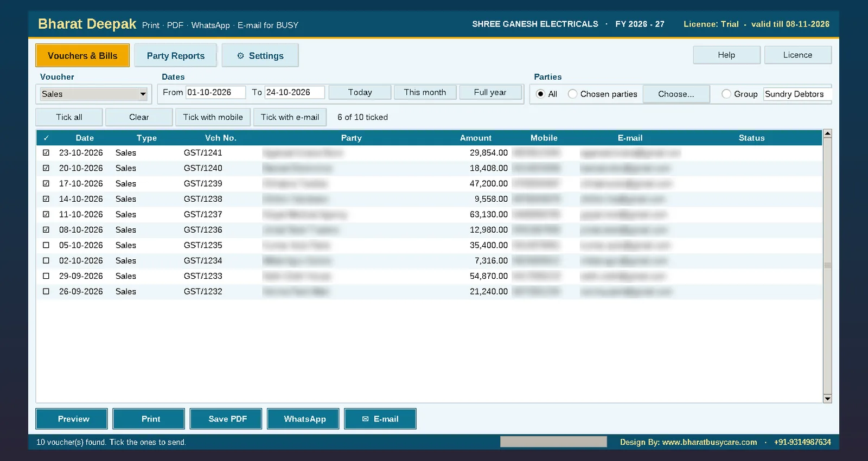Set date range to Full year
Screen dimensions: 868x461
click(490, 92)
